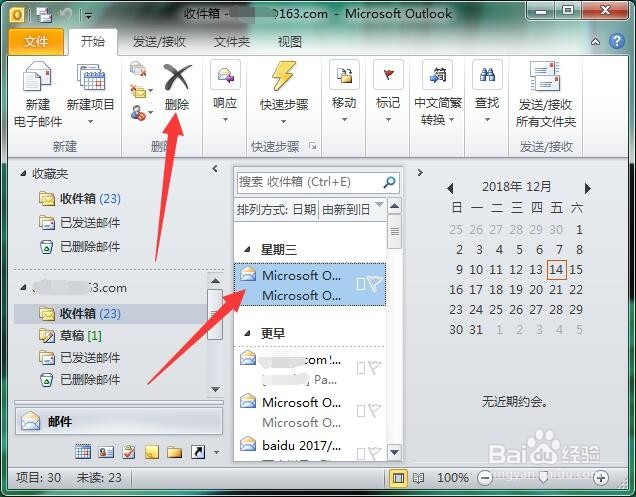
Task: Toggle the flag on the selected Microsoft O... message
Action: (x=375, y=283)
